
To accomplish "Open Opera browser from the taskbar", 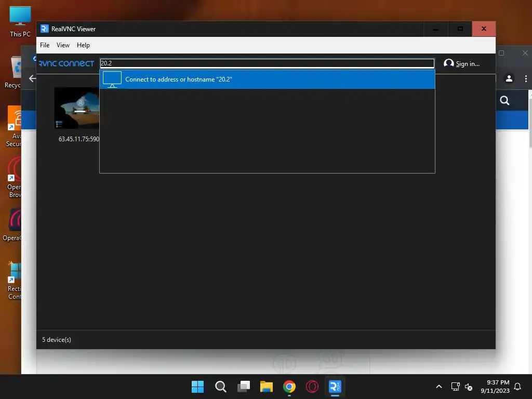I will point(312,387).
